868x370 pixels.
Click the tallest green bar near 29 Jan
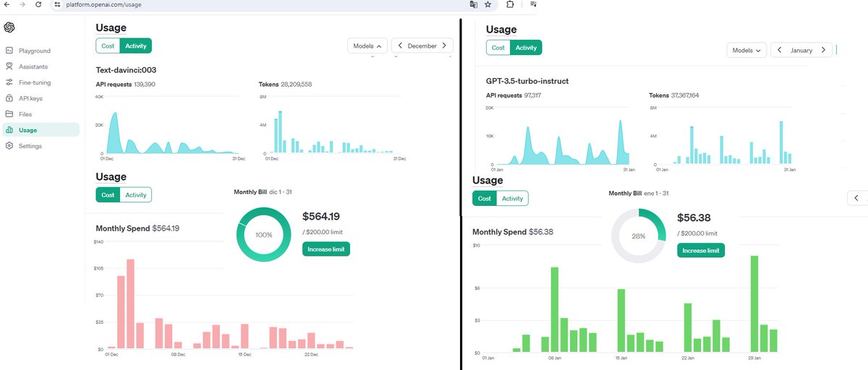click(x=754, y=304)
